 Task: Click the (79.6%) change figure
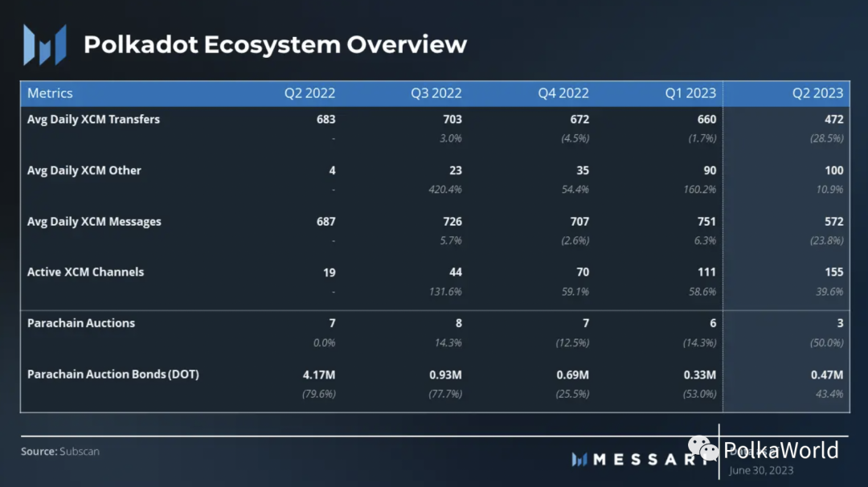(x=319, y=394)
